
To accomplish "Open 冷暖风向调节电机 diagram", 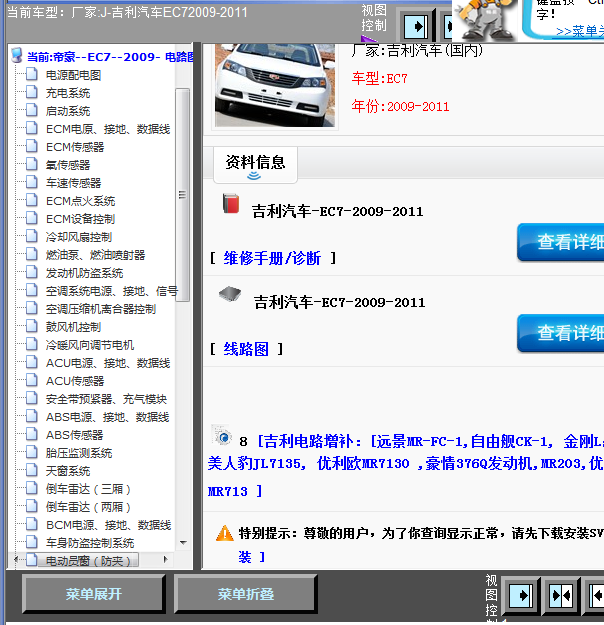I will [x=90, y=345].
